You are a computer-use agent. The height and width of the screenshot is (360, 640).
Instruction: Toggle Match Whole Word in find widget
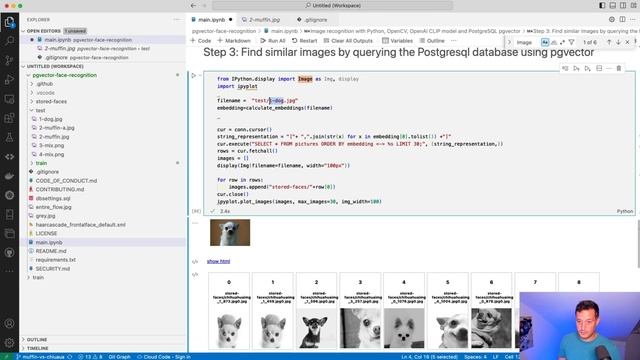[x=554, y=42]
